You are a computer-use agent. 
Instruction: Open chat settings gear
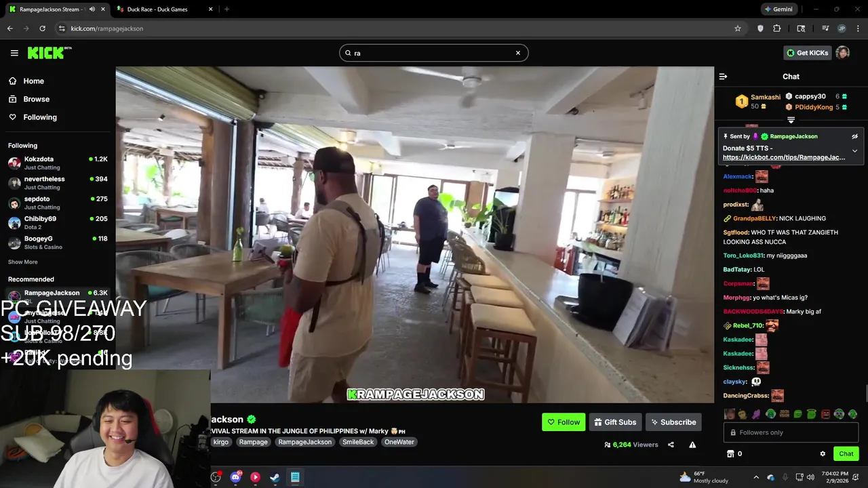click(823, 453)
